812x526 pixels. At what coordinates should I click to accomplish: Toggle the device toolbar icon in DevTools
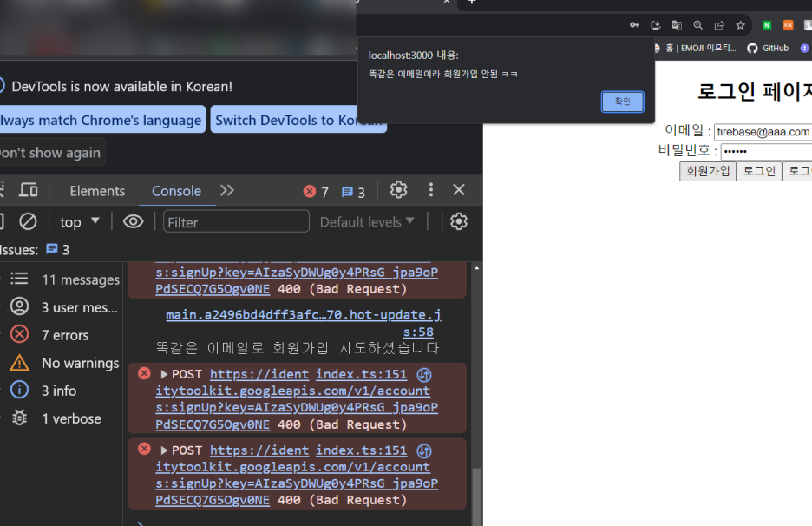pos(29,190)
